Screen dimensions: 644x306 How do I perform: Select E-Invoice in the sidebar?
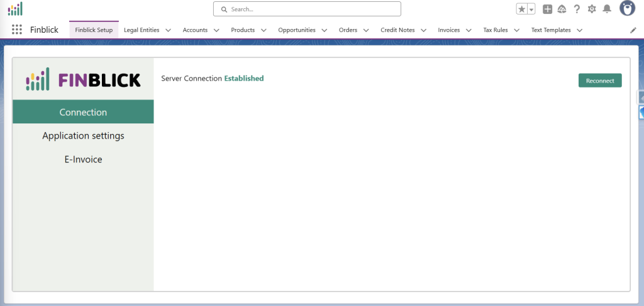[x=83, y=160]
